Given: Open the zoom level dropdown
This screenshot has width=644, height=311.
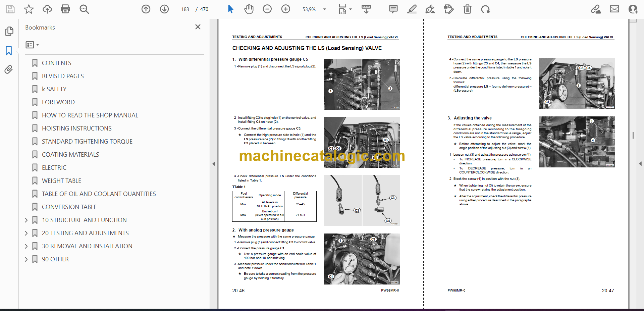Looking at the screenshot, I should (x=325, y=9).
